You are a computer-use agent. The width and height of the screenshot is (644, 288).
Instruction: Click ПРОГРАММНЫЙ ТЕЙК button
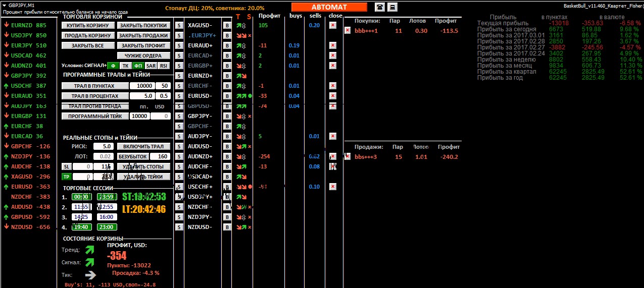(94, 116)
